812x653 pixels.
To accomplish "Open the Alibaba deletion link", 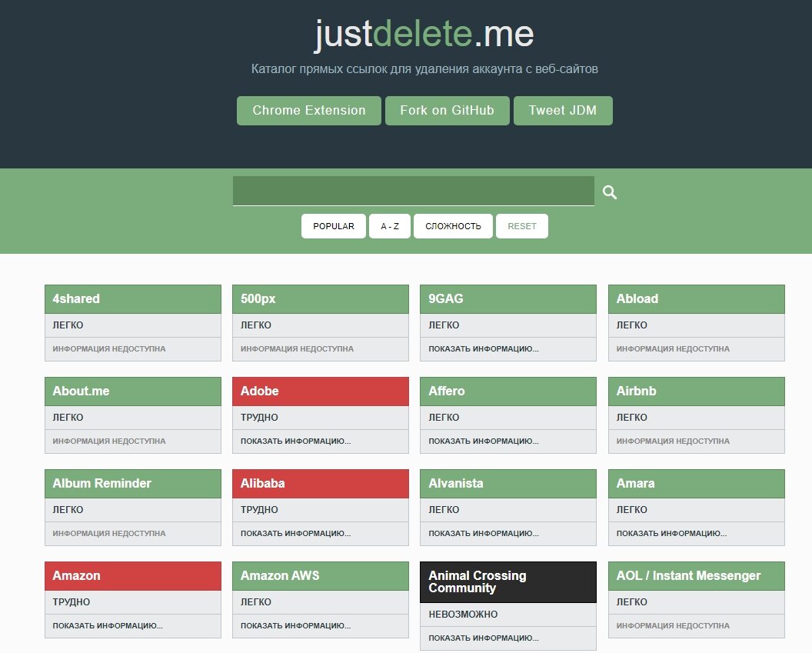I will point(321,483).
